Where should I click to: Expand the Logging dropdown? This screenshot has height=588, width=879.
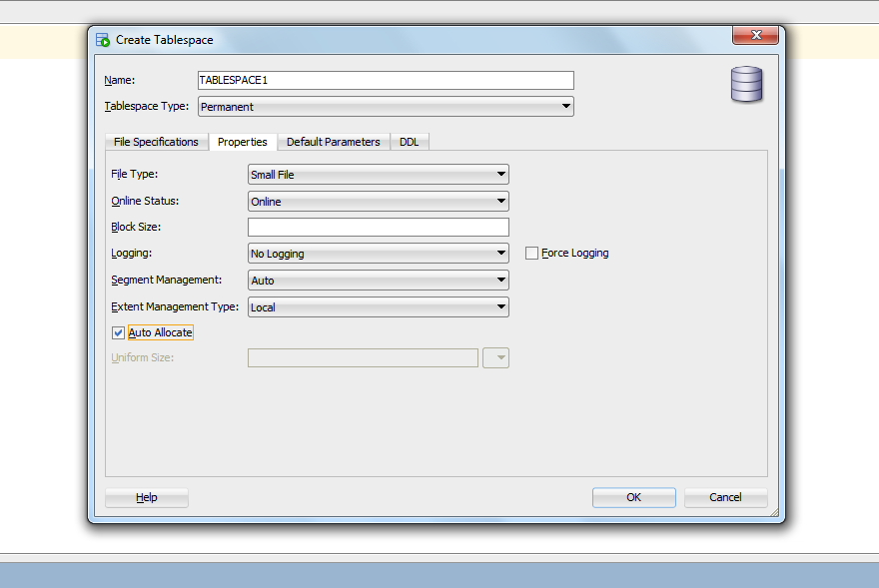coord(378,254)
